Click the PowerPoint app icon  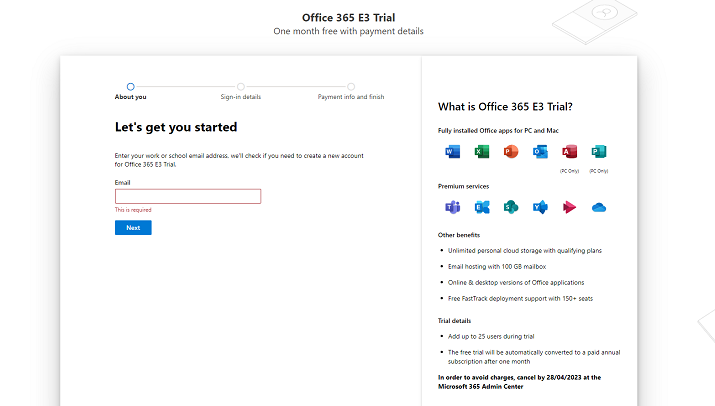click(x=511, y=151)
